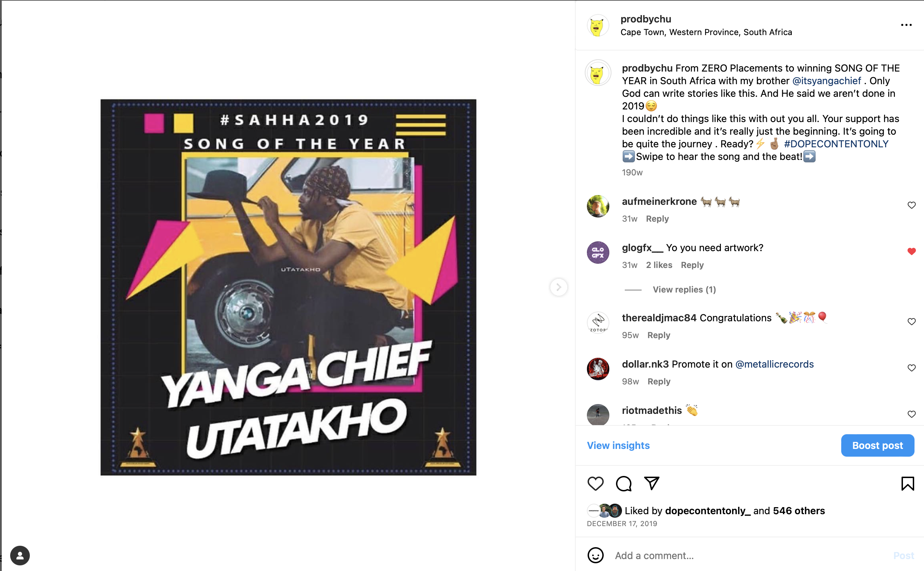Go to the next carousel image arrow
Image resolution: width=924 pixels, height=571 pixels.
pos(558,287)
